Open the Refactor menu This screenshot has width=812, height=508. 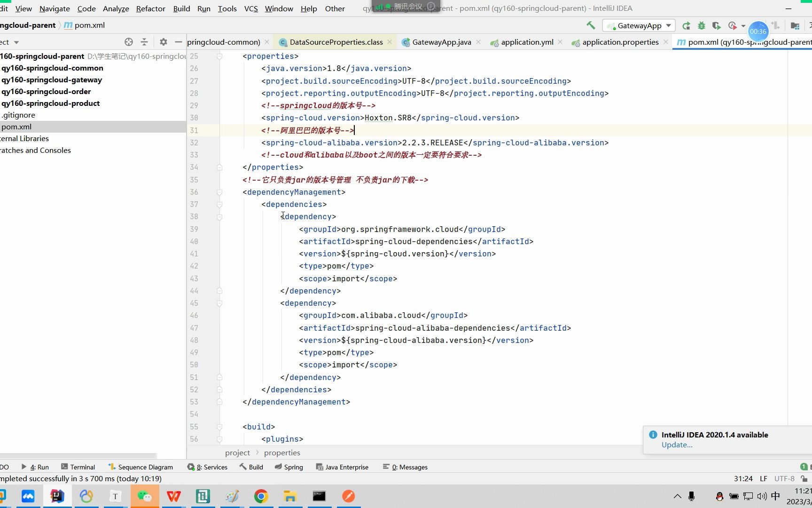150,8
